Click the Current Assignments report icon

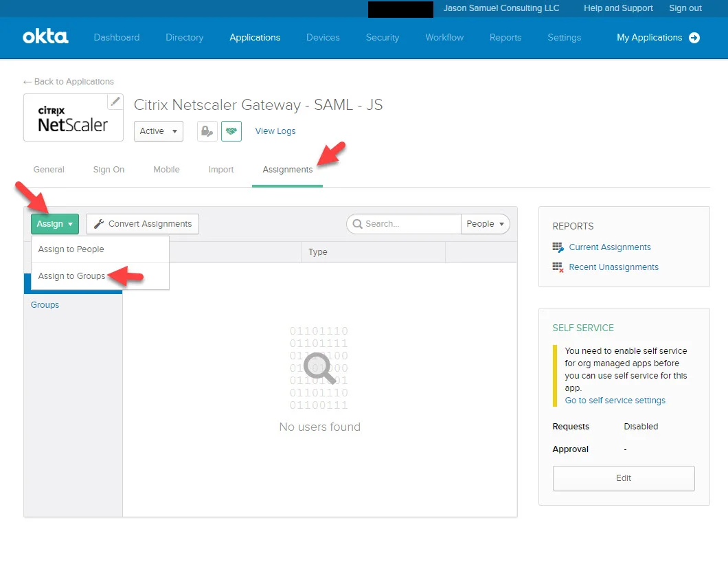click(x=558, y=247)
